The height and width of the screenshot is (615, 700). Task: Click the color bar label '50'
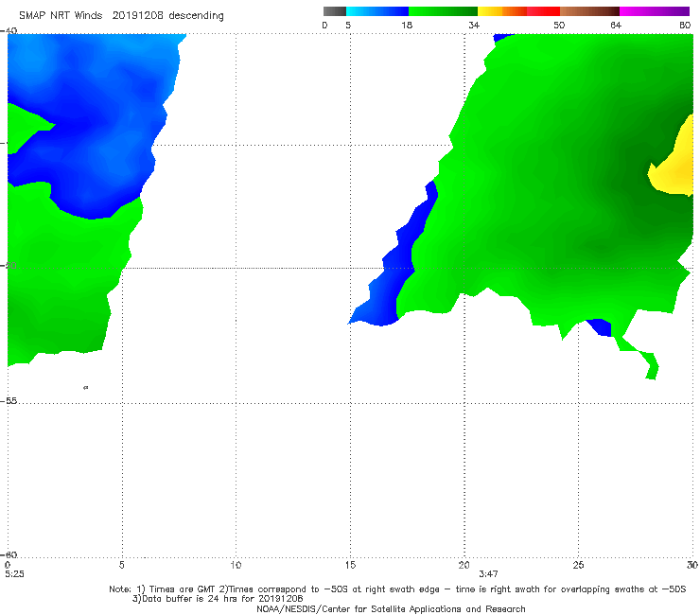pyautogui.click(x=559, y=26)
